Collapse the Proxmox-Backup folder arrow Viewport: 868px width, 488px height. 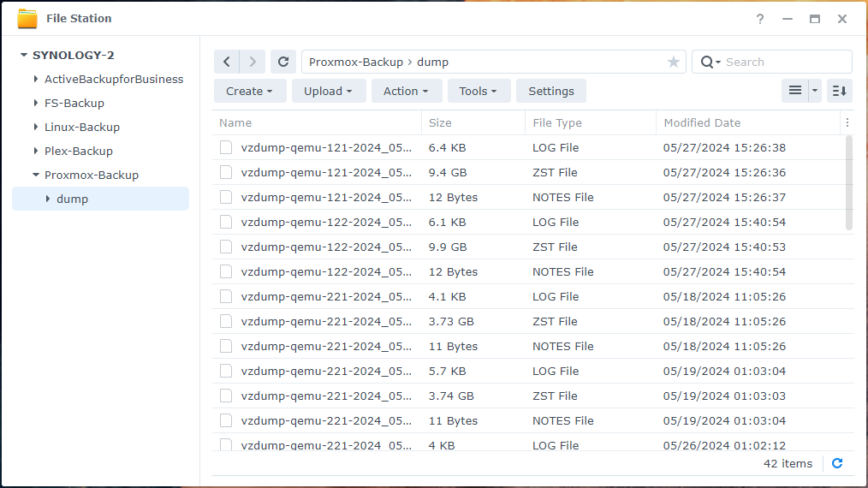click(x=35, y=175)
